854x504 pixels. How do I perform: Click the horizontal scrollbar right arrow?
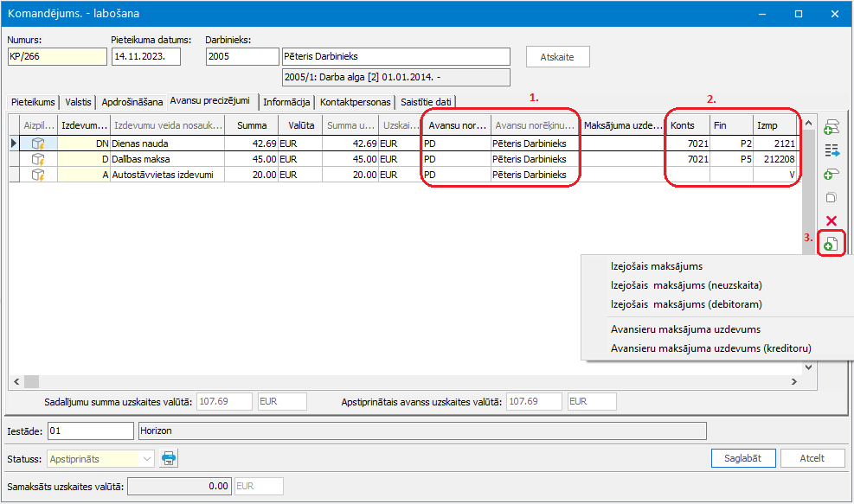(794, 381)
